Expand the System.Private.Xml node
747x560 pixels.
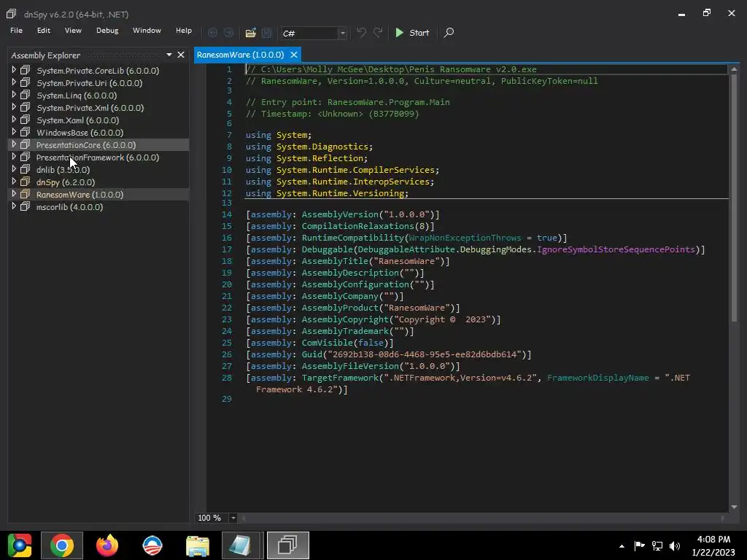[x=14, y=107]
